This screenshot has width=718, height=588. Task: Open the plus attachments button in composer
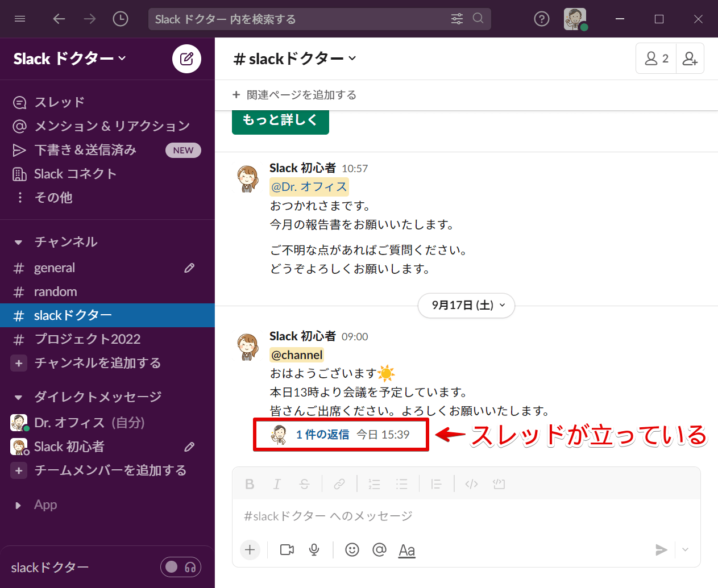point(250,549)
